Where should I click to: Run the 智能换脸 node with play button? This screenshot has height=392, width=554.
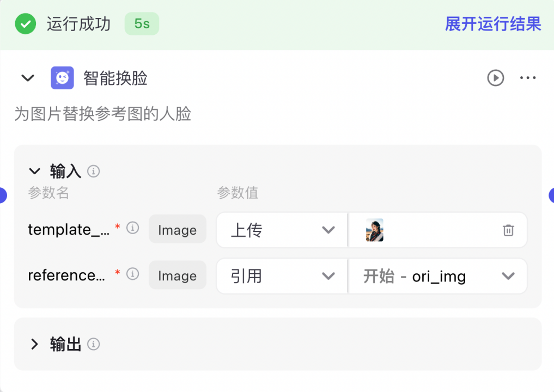point(495,78)
